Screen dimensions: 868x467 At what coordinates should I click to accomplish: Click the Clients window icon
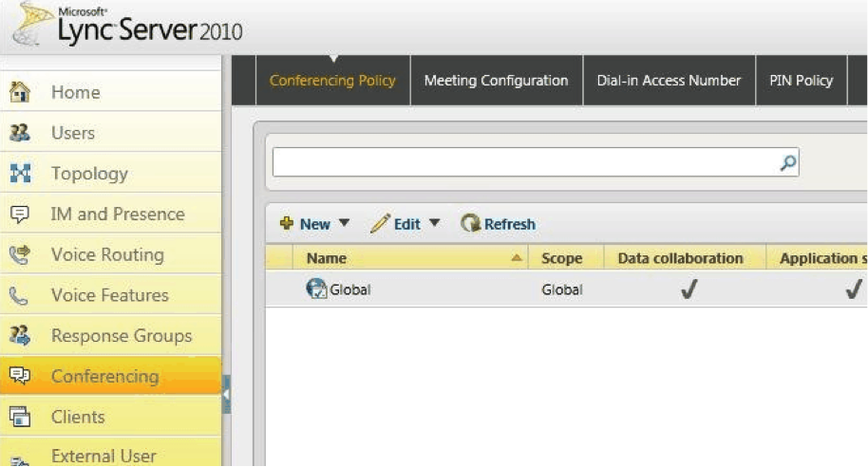click(19, 417)
